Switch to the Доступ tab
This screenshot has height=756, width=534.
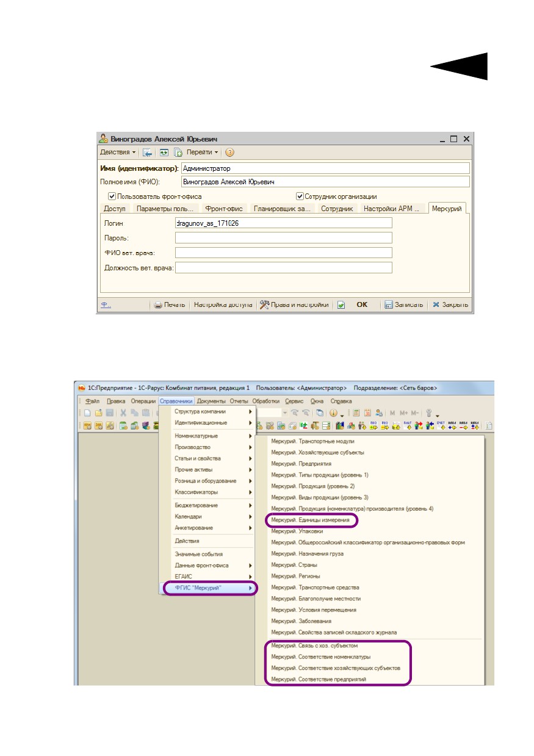click(115, 209)
